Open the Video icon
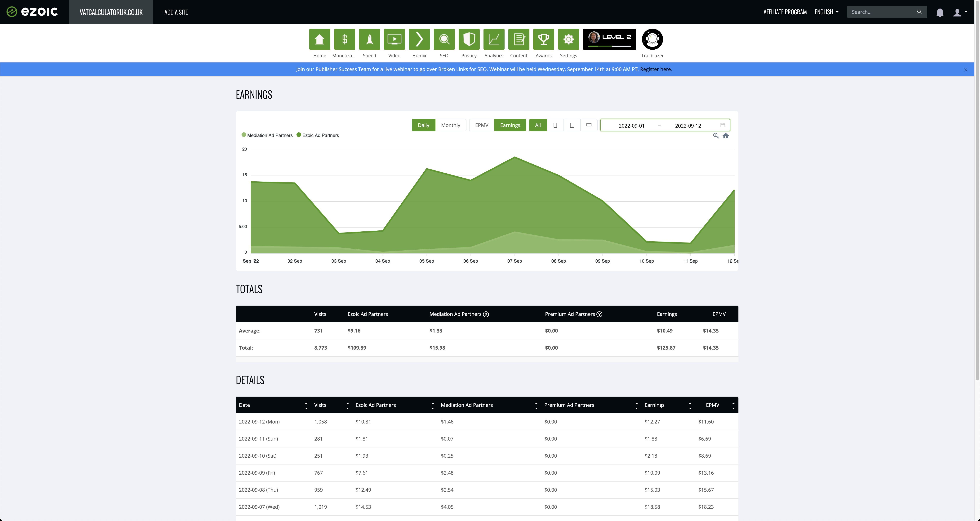 (394, 39)
